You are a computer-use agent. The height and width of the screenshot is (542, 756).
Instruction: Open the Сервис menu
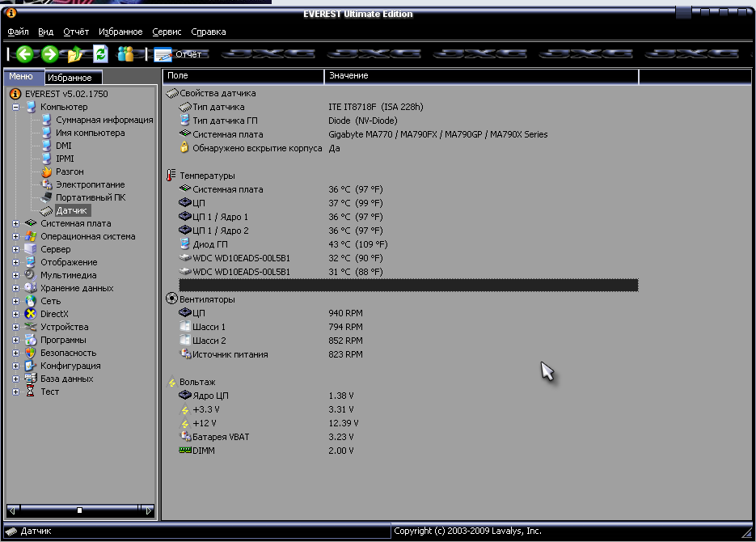[167, 32]
